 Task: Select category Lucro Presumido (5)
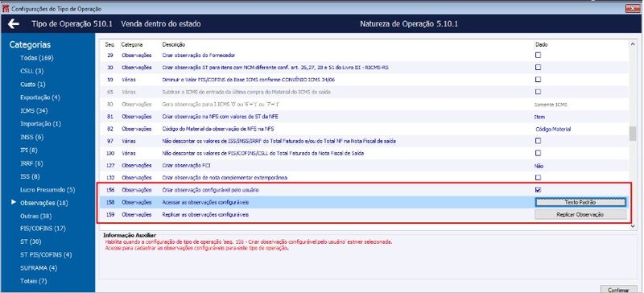tap(47, 190)
